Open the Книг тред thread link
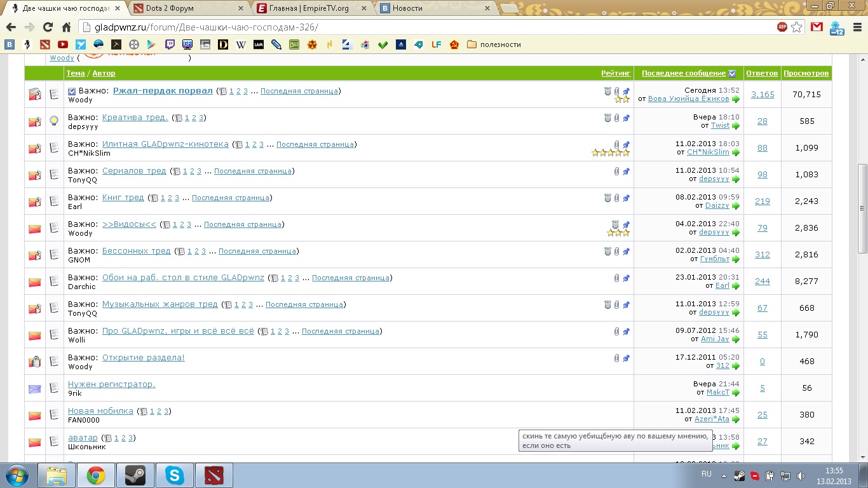The width and height of the screenshot is (868, 488). coord(123,198)
